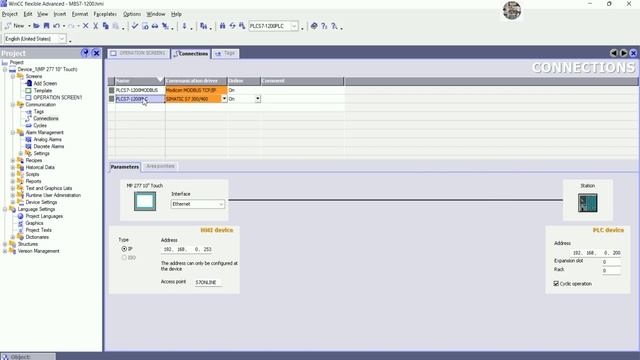Open Project Texts in tree
This screenshot has height=360, width=640.
38,230
